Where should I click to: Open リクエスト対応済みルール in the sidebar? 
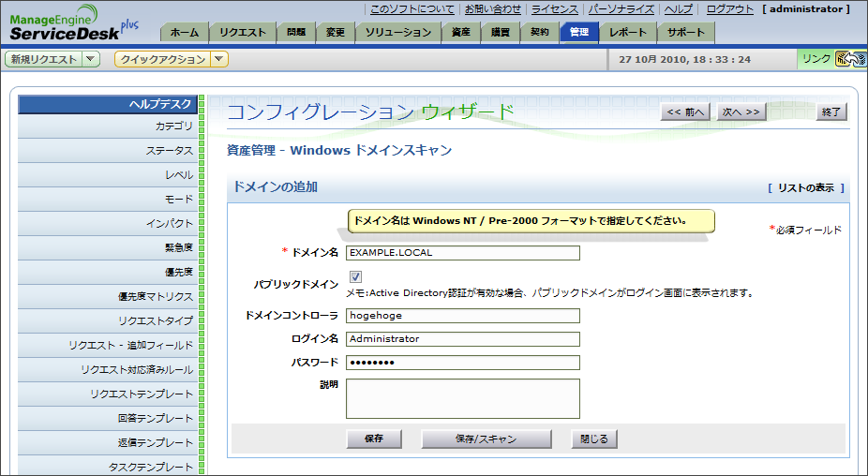(108, 370)
